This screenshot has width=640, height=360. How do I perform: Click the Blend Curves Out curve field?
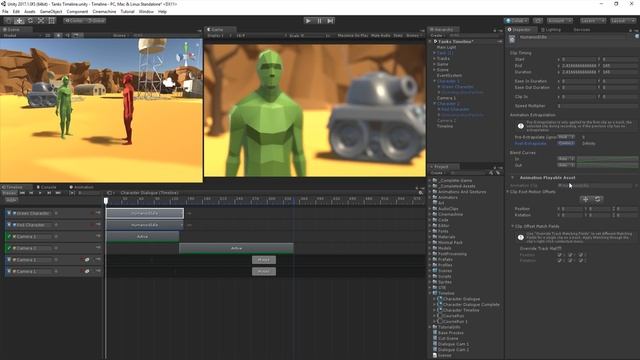click(x=607, y=165)
